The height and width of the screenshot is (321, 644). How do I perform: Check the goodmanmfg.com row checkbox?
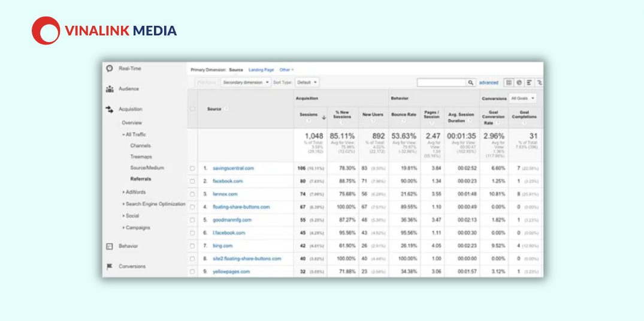click(x=192, y=220)
